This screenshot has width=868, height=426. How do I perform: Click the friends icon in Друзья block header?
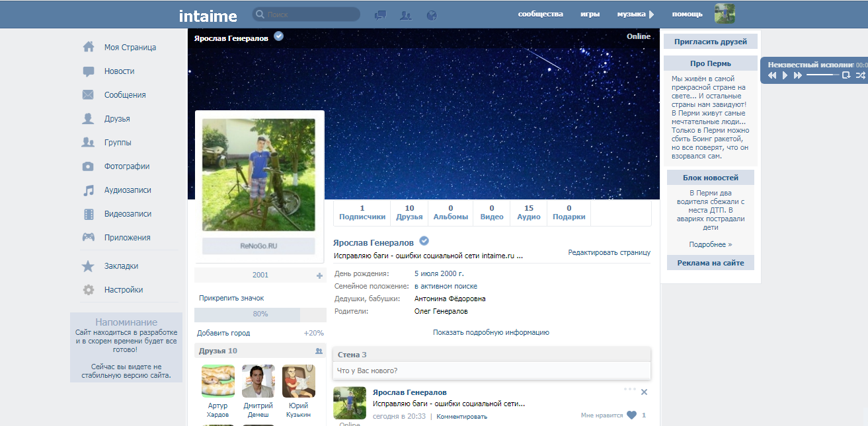tap(319, 351)
